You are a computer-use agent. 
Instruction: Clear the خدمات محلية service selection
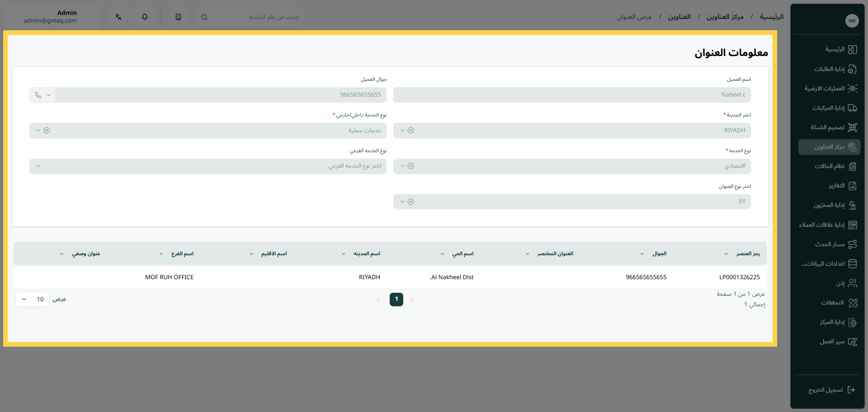[x=47, y=131]
